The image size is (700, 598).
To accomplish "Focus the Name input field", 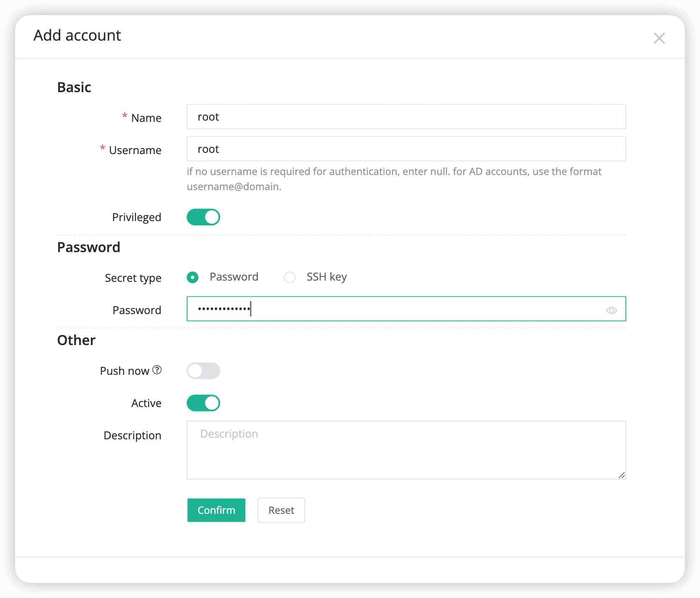I will click(406, 117).
